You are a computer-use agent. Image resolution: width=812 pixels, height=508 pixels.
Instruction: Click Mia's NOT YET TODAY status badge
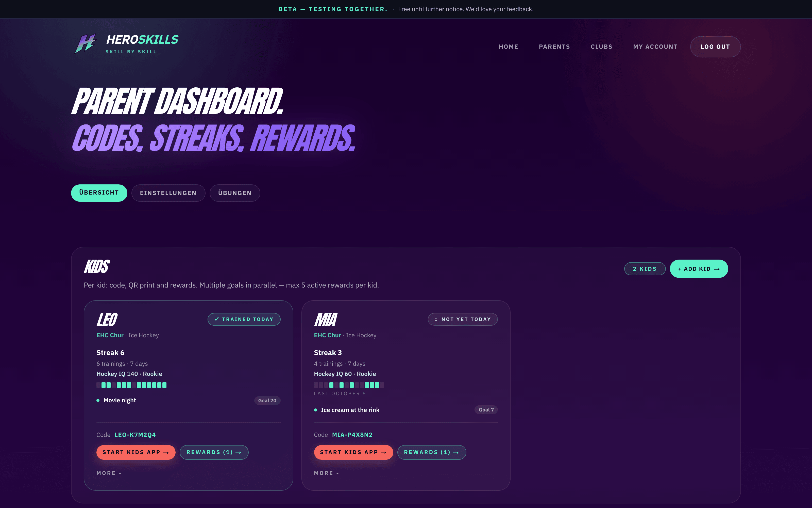(463, 319)
